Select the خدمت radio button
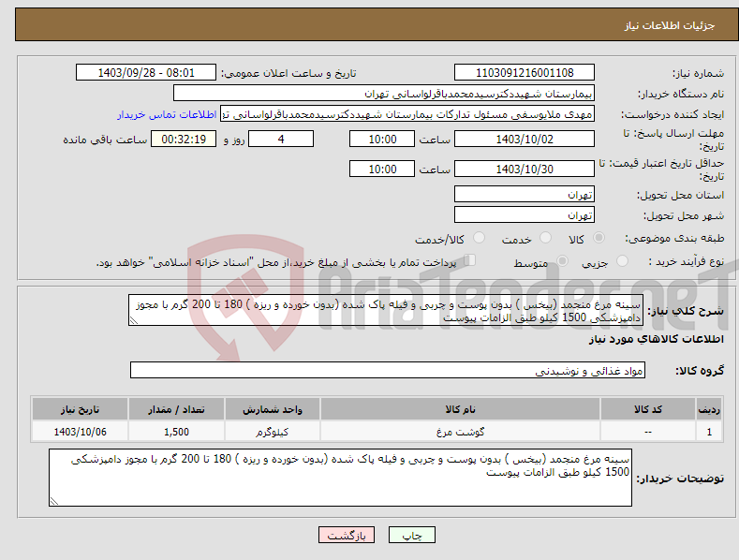739x560 pixels. (x=545, y=238)
